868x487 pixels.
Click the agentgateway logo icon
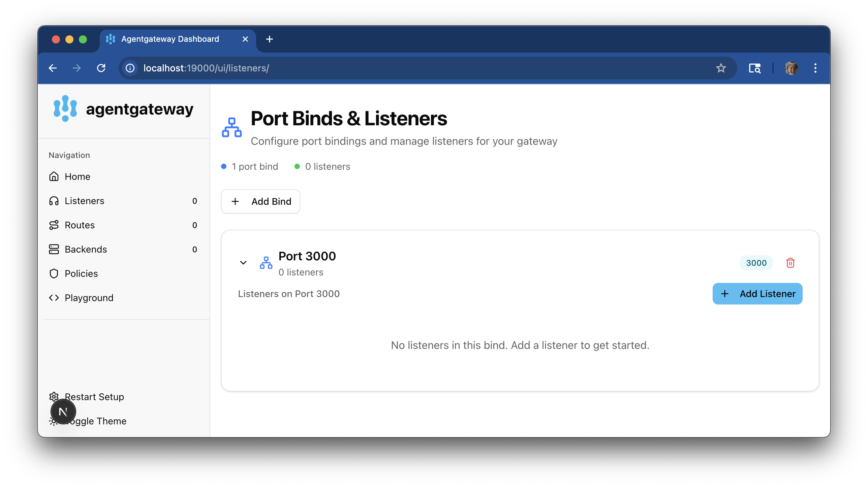[x=65, y=108]
